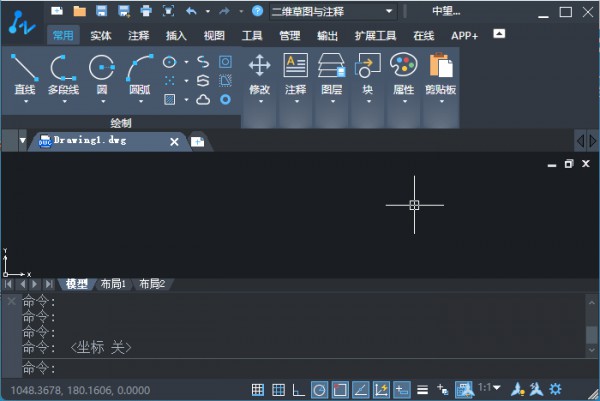Choose the Ellipse tool in the 绘制 panel
This screenshot has height=401, width=600.
click(170, 62)
